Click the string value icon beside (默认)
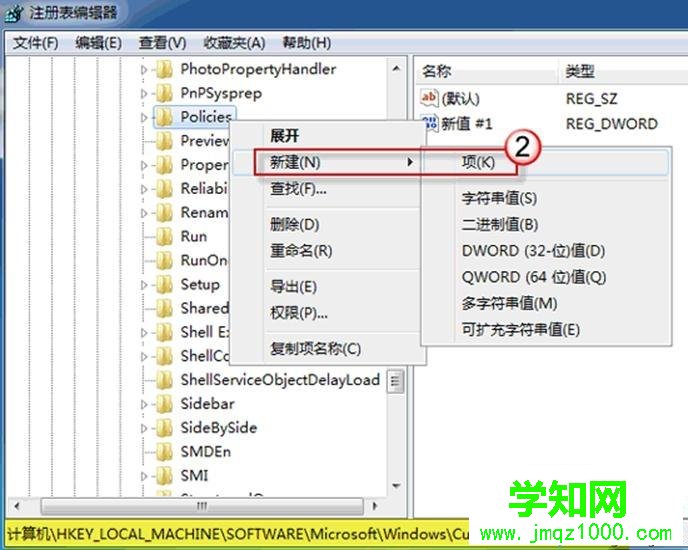This screenshot has width=688, height=550. [x=429, y=97]
